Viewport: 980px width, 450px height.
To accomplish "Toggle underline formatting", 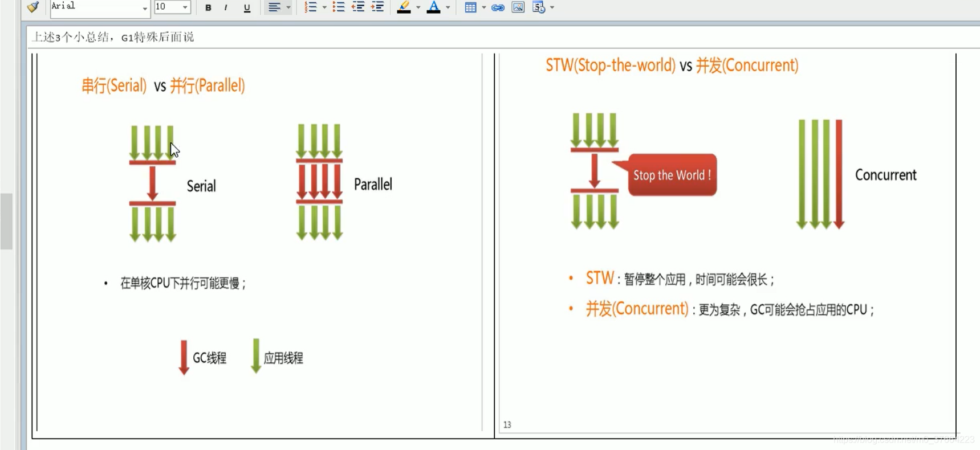I will [247, 7].
